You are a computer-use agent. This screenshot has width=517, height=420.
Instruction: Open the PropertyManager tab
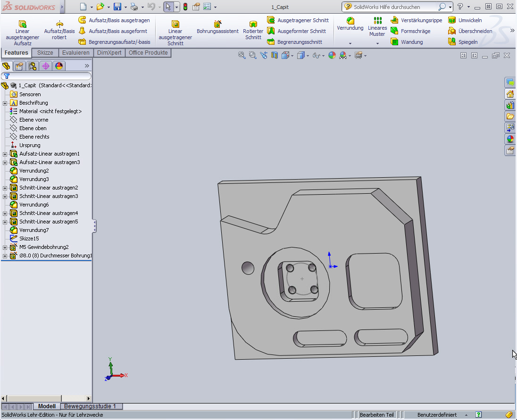19,66
